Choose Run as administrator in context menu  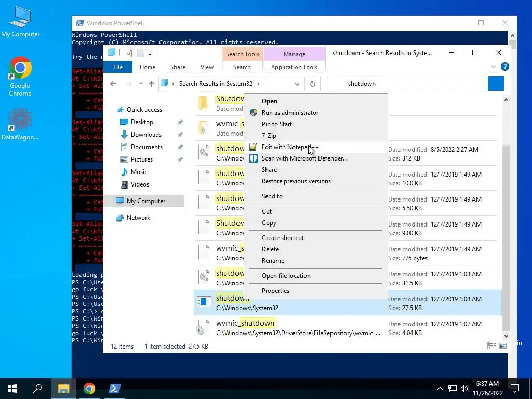point(316,113)
